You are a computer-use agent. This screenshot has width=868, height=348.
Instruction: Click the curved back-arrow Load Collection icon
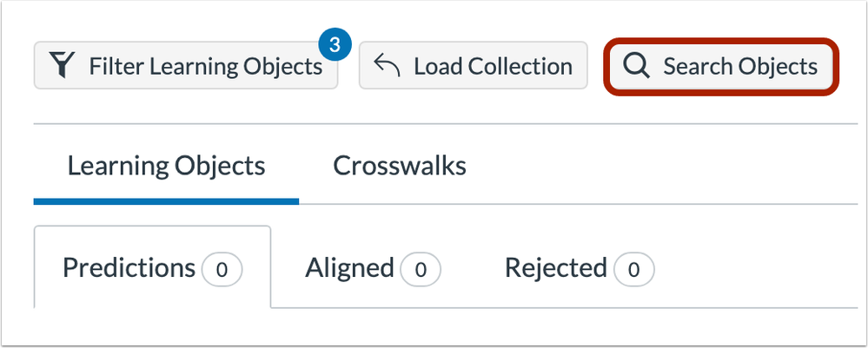(x=387, y=66)
